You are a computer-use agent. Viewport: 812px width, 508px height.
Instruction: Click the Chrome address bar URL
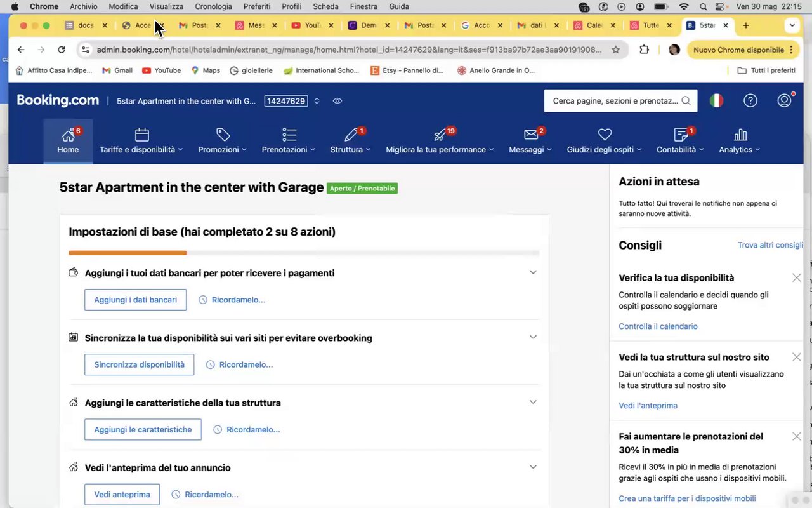[x=349, y=50]
